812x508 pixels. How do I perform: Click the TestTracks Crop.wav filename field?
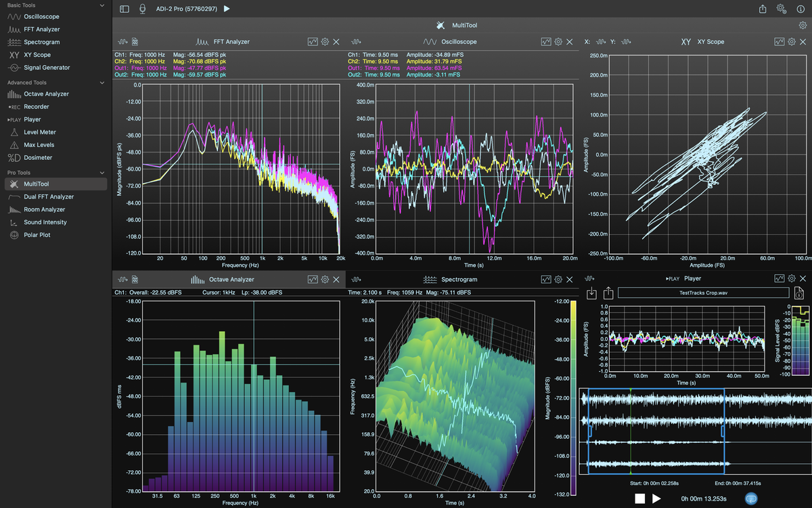tap(703, 293)
